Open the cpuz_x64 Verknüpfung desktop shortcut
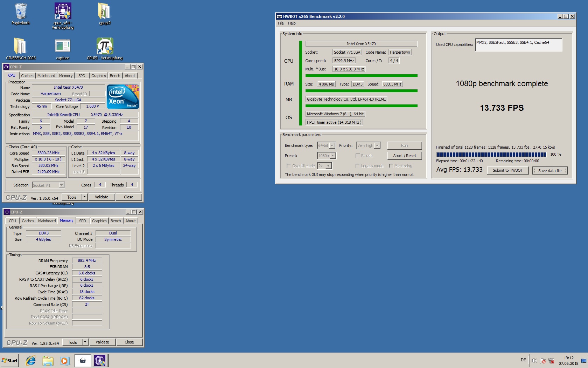 click(63, 16)
